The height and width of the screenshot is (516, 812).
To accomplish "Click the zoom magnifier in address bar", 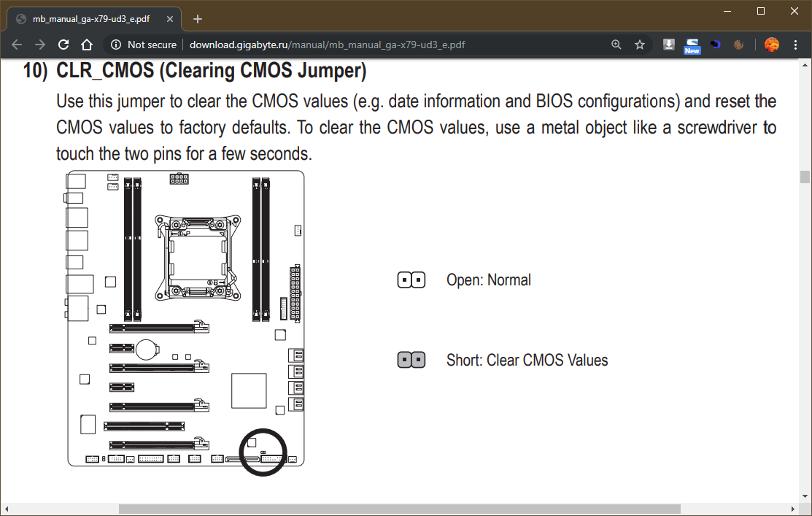I will 616,45.
